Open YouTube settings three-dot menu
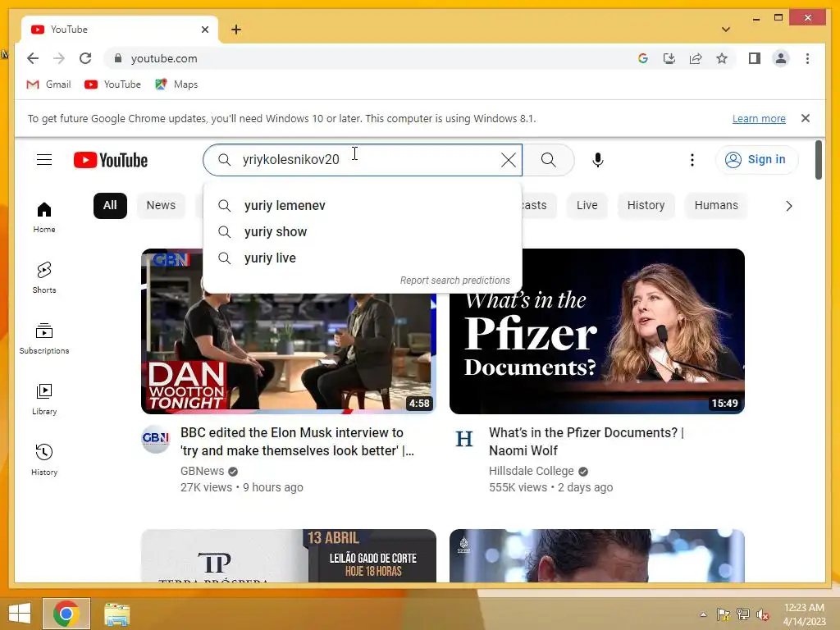Screen dimensions: 840x630 (692, 160)
